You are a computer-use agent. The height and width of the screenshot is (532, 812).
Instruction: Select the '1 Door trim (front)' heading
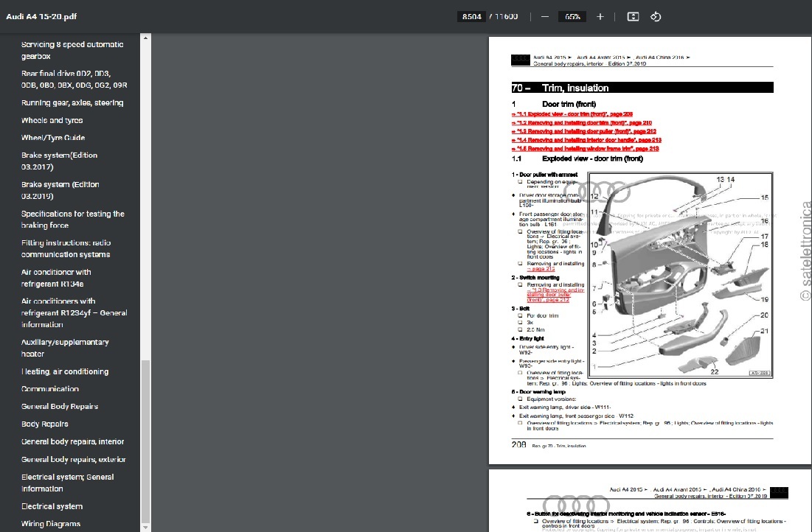554,104
